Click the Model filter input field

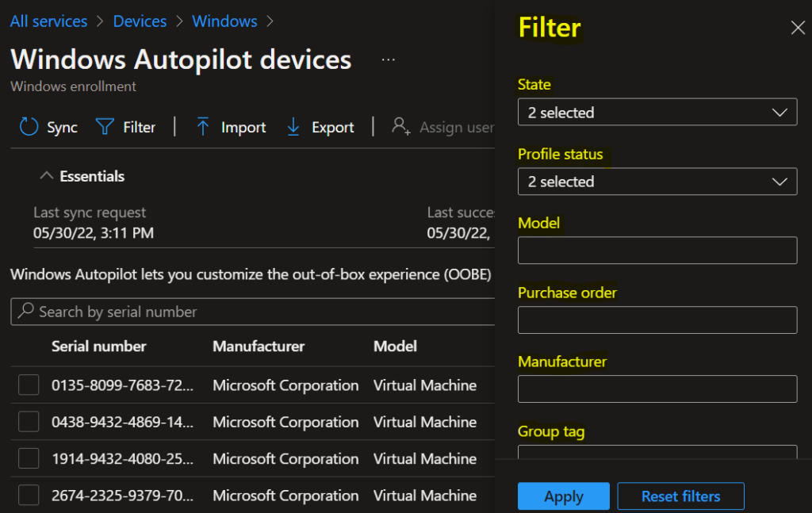coord(657,251)
